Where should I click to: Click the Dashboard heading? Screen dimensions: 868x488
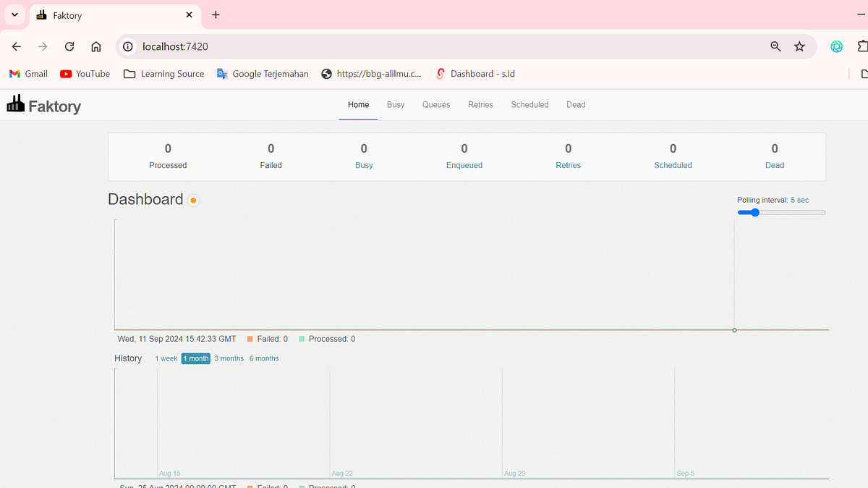tap(145, 200)
